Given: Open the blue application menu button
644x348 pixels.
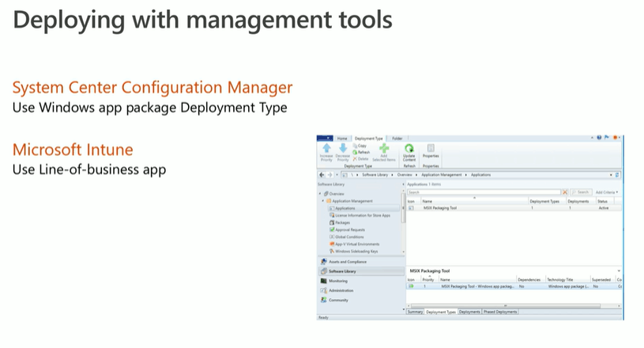Looking at the screenshot, I should pyautogui.click(x=325, y=138).
